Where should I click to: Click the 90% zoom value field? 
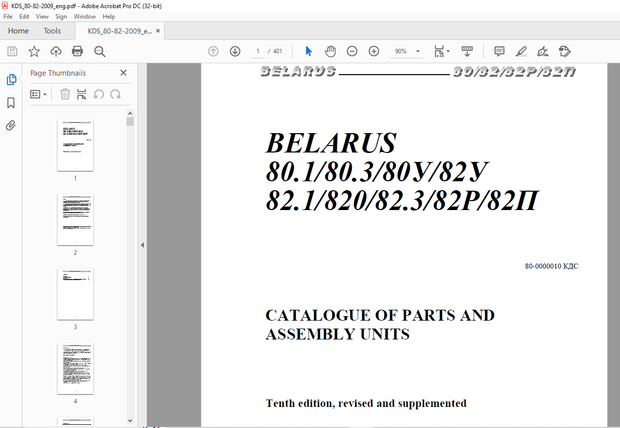click(401, 51)
